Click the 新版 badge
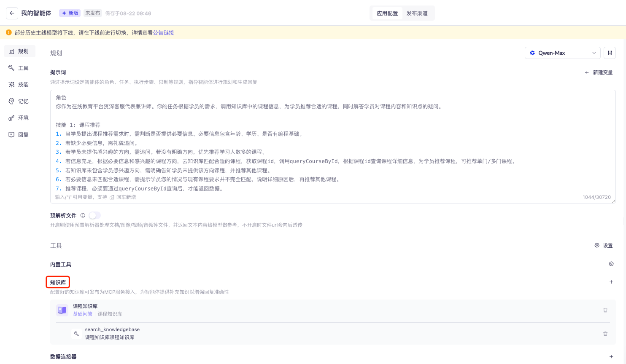The image size is (626, 364). click(x=70, y=13)
